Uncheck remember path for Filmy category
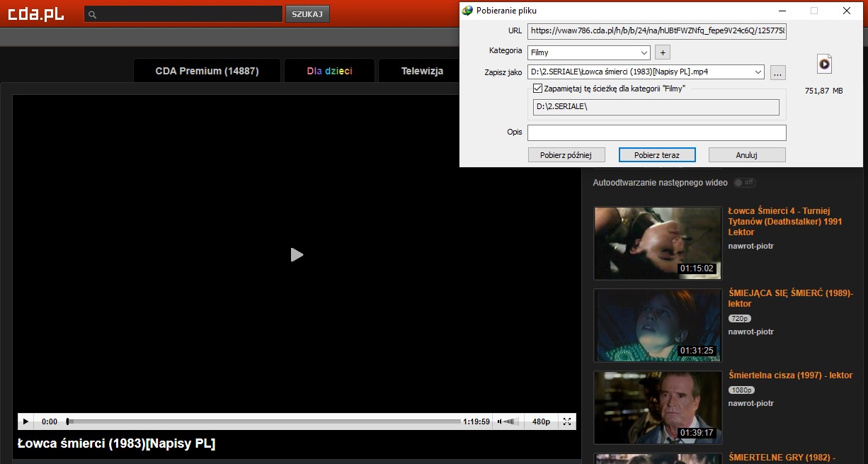 (x=538, y=89)
